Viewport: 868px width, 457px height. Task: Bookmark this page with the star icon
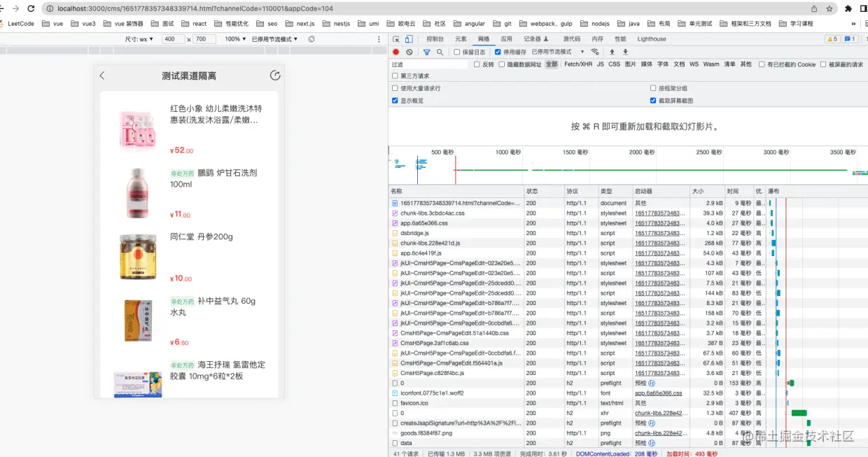pos(829,8)
